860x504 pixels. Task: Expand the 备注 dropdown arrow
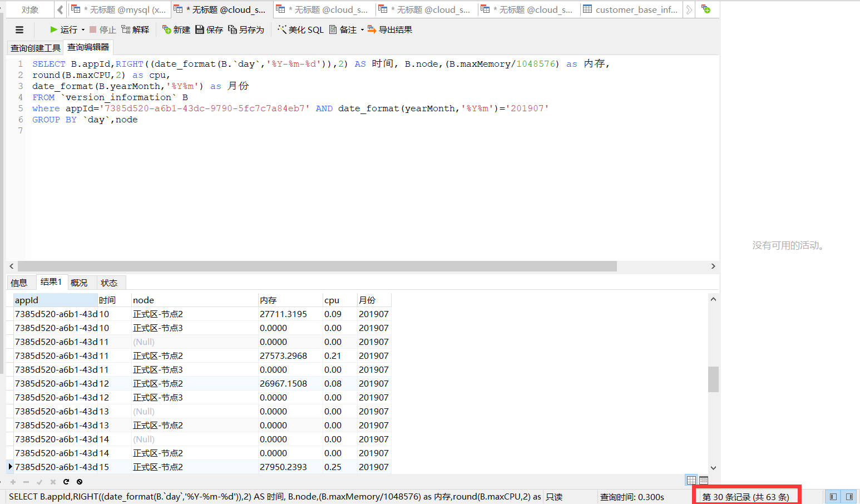click(x=362, y=30)
